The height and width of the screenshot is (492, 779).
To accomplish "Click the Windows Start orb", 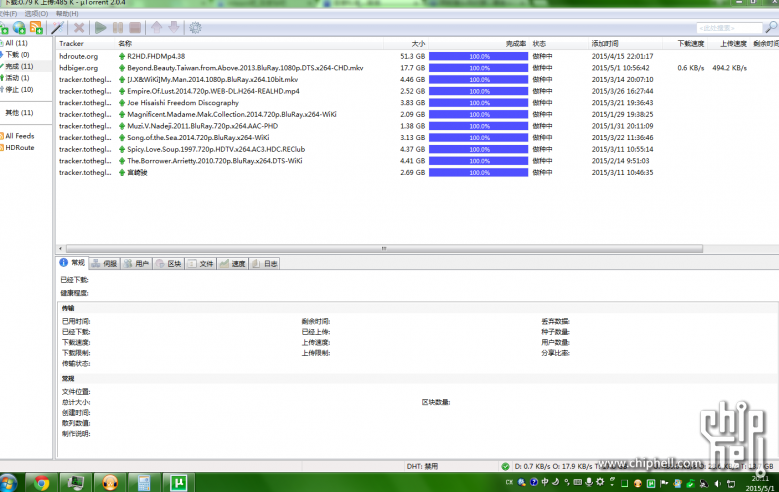I will click(x=9, y=483).
